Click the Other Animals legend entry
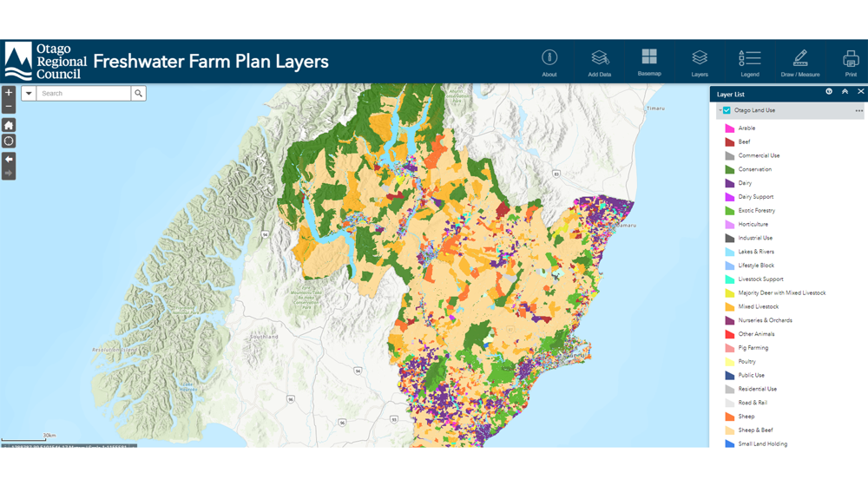The height and width of the screenshot is (486, 868). 756,334
